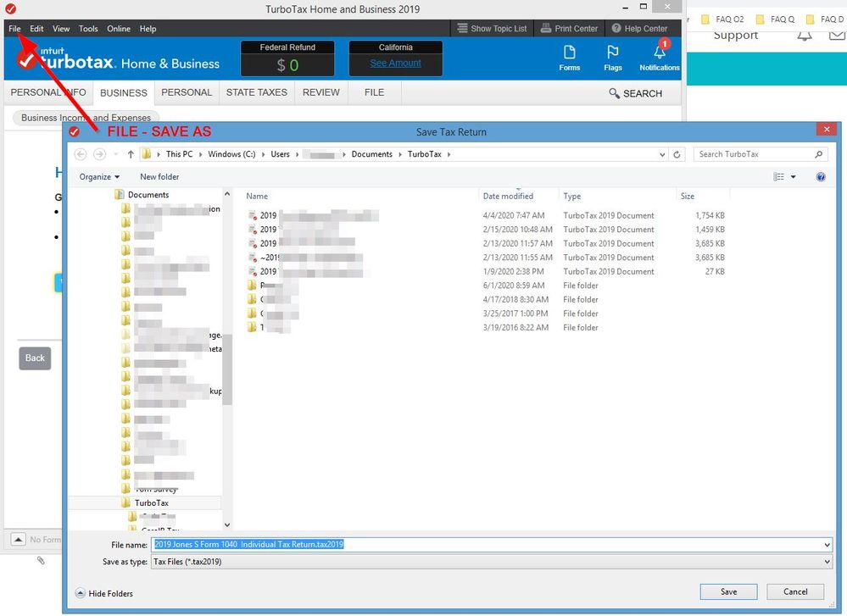Open the Organize dropdown
847x616 pixels.
[x=99, y=177]
